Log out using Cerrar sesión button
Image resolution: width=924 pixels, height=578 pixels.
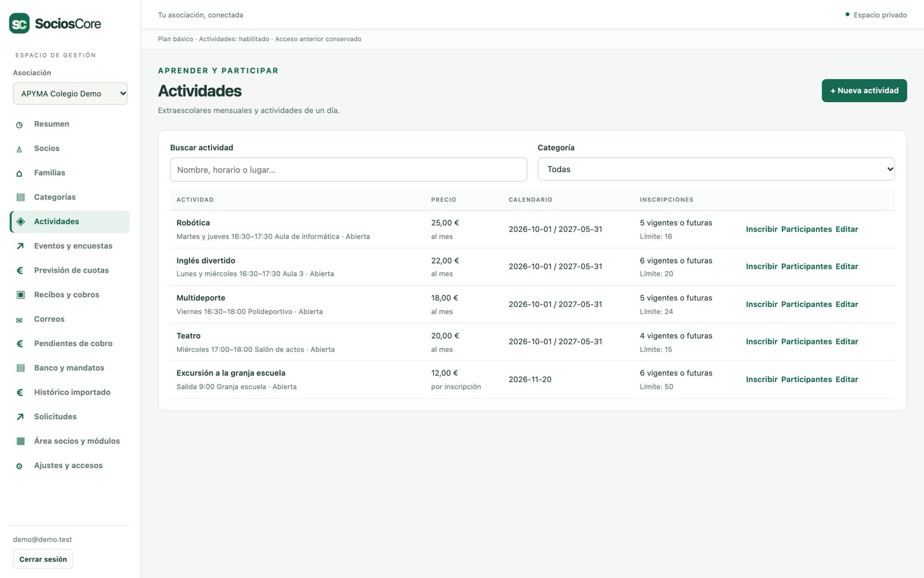(x=43, y=559)
